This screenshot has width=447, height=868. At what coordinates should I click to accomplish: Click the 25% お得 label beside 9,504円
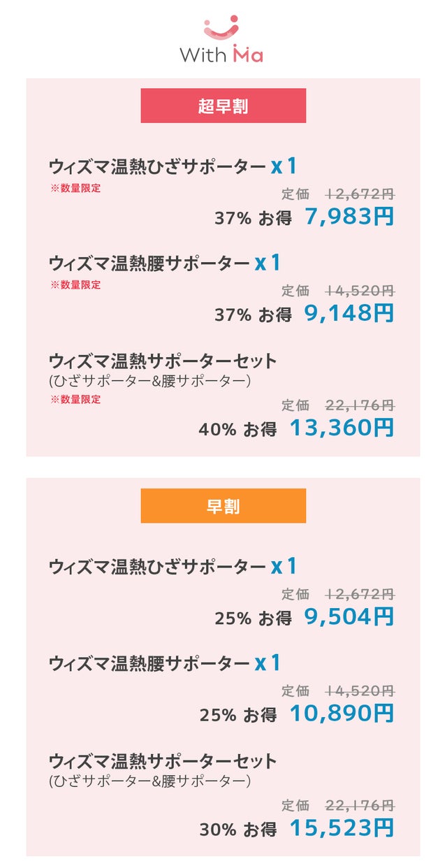253,619
